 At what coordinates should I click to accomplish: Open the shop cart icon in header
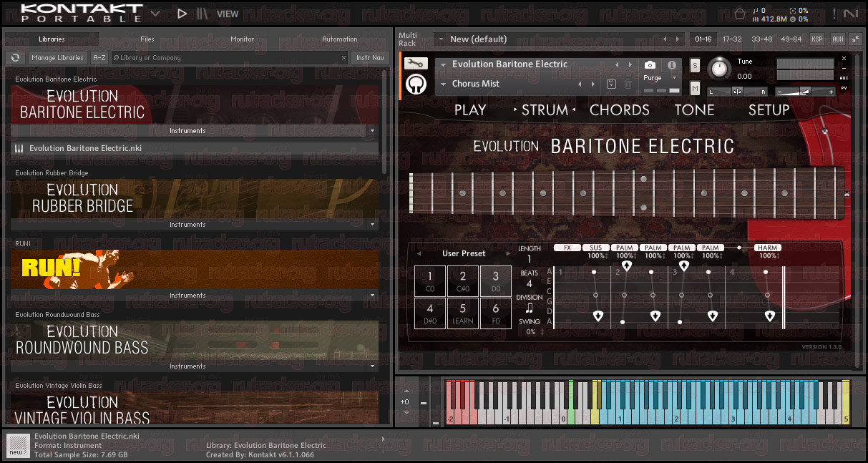click(740, 13)
